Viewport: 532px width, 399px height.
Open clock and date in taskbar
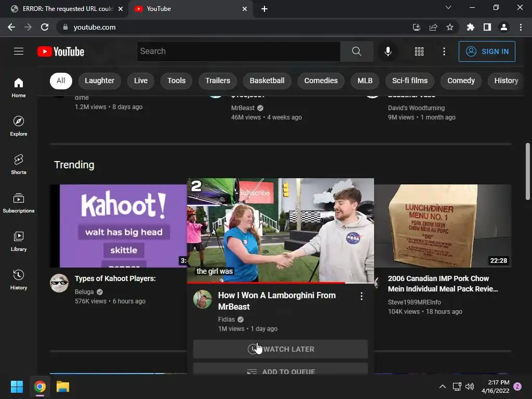point(495,387)
